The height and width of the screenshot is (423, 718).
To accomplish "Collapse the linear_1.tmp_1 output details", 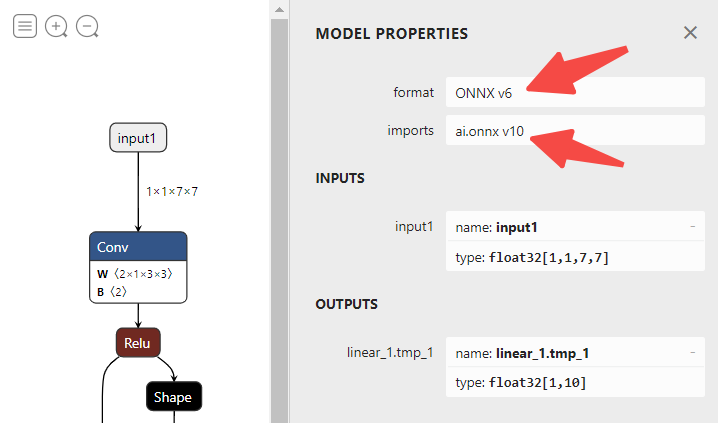I will [x=692, y=353].
